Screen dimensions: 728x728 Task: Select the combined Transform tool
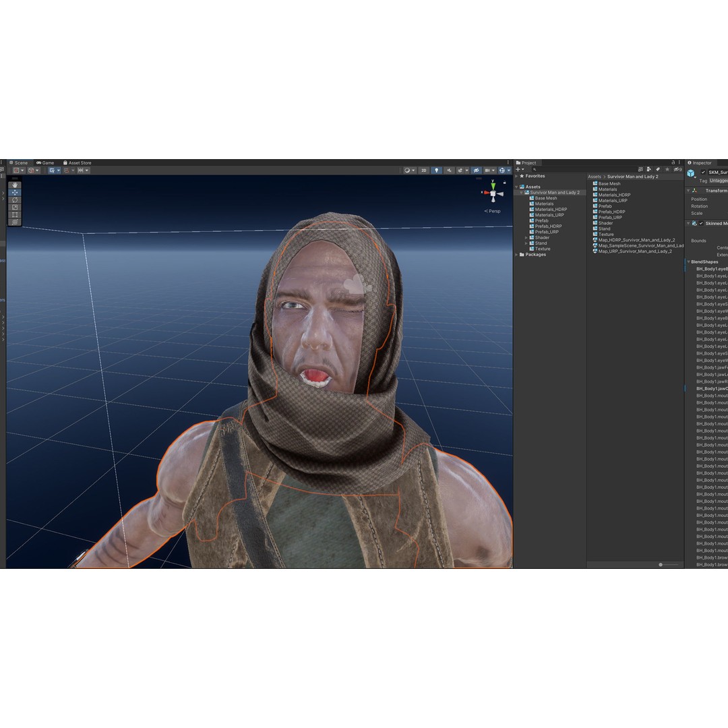click(15, 222)
